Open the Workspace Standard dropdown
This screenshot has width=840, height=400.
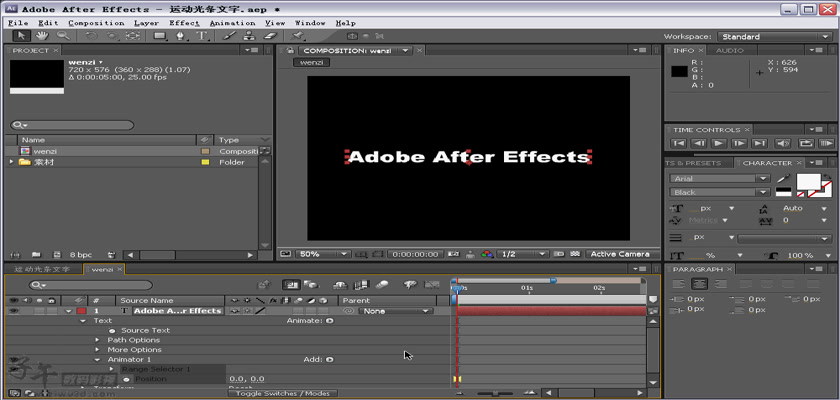point(774,36)
